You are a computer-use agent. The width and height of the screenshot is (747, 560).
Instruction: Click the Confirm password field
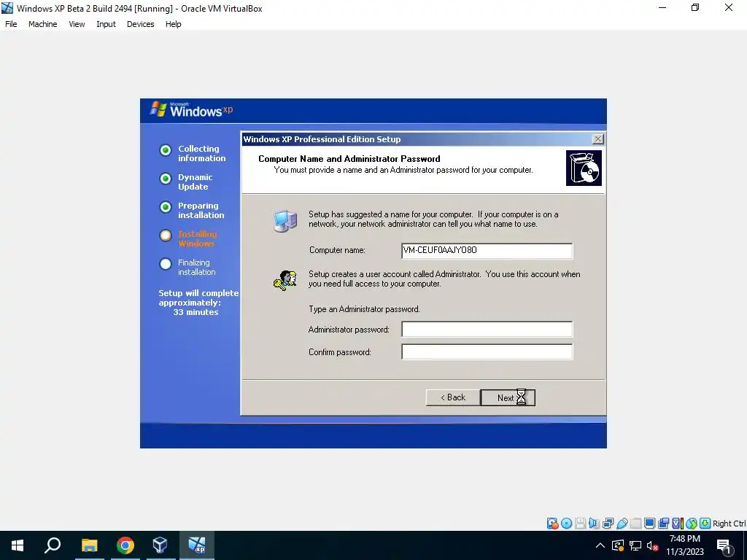click(487, 352)
